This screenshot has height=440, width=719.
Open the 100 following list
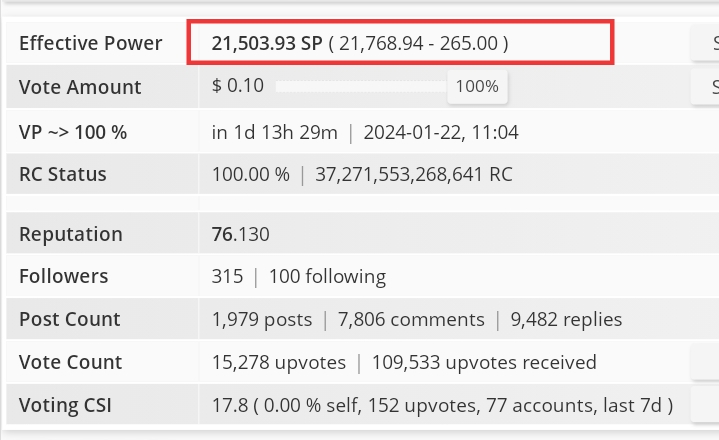tap(327, 276)
